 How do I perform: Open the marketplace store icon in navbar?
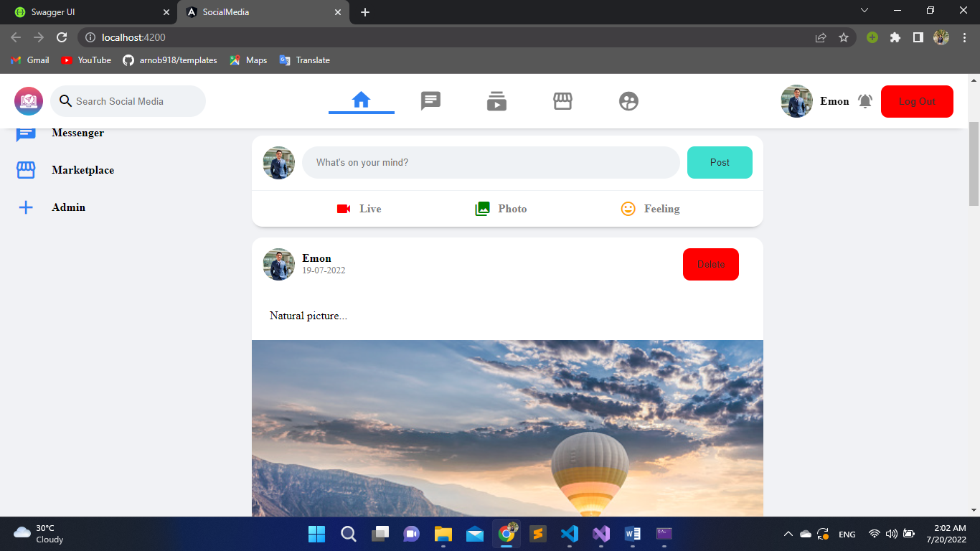point(562,101)
